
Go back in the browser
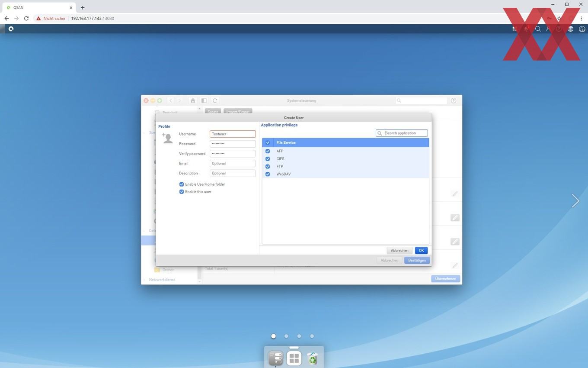pyautogui.click(x=6, y=19)
